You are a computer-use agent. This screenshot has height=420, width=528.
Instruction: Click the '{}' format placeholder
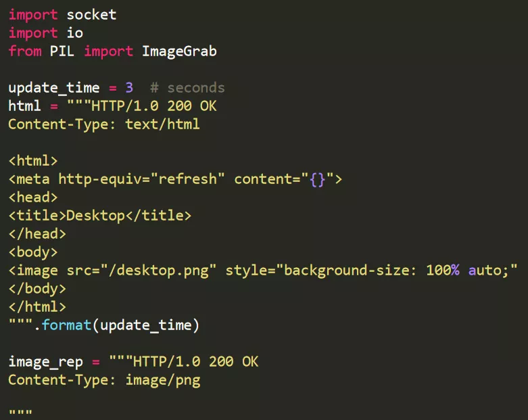click(318, 179)
